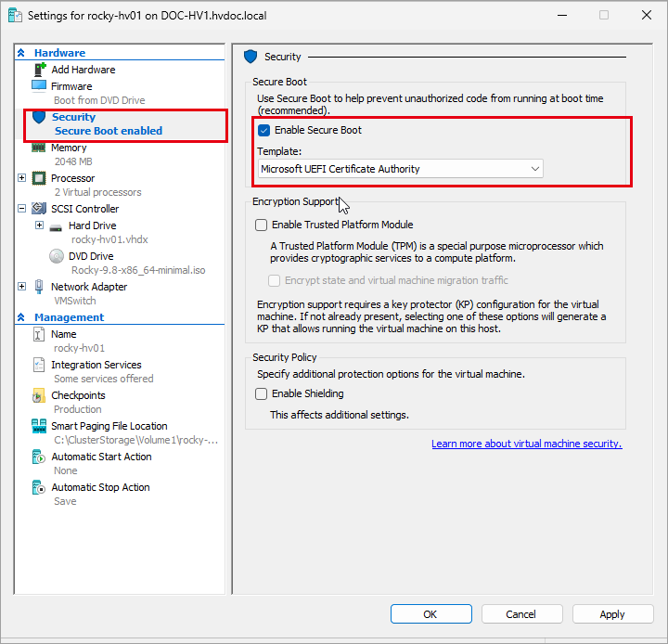Open the Secure Boot Template dropdown
The width and height of the screenshot is (668, 644).
(x=401, y=169)
